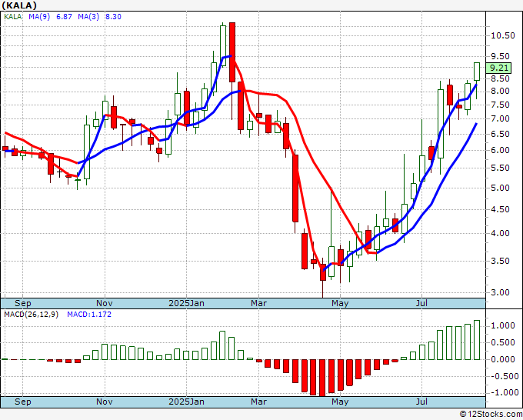Screen dimensions: 523x420
Task: Click the 0.000 MACD axis label
Action: (503, 360)
